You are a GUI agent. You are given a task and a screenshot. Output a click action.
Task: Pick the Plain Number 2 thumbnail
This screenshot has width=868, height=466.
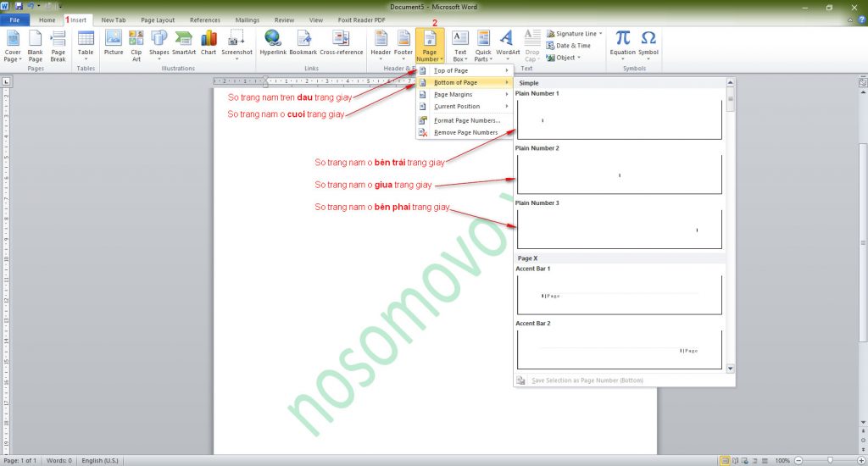pos(620,175)
